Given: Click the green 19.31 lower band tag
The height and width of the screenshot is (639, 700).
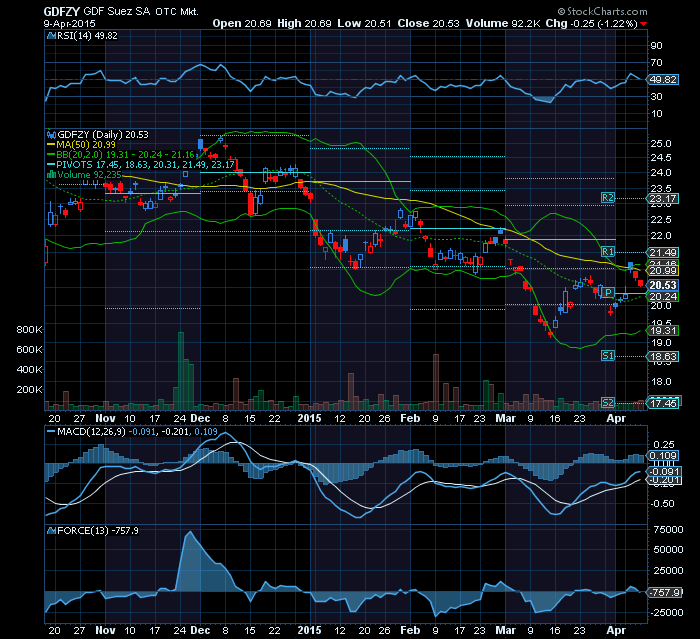Looking at the screenshot, I should [663, 330].
